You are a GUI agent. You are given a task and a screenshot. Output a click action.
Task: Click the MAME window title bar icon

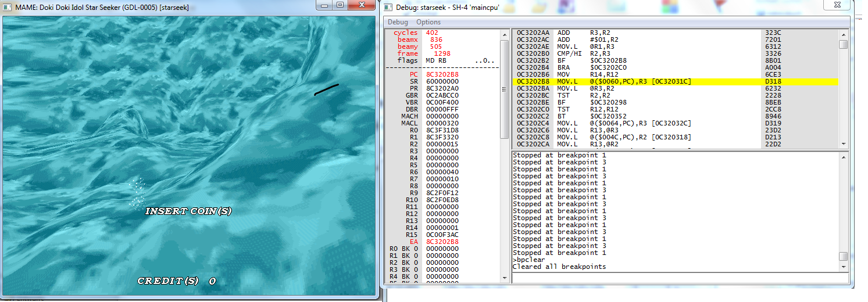pyautogui.click(x=8, y=7)
